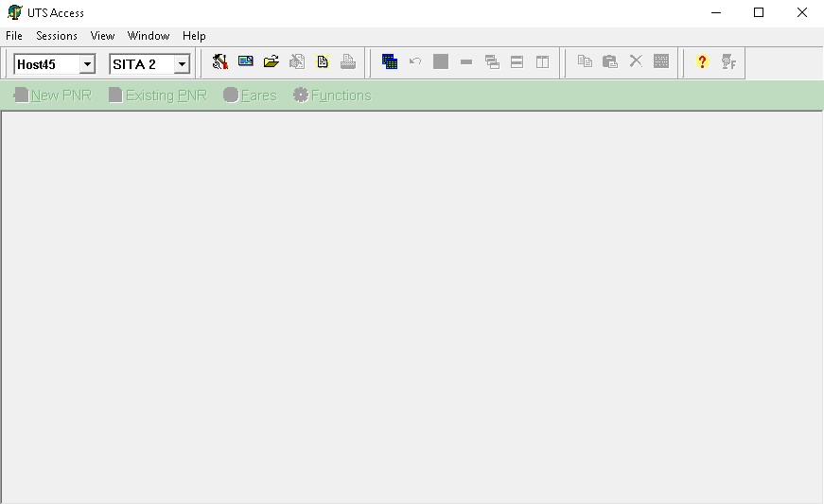
Task: Click the grayed keyboard grid icon
Action: point(661,61)
